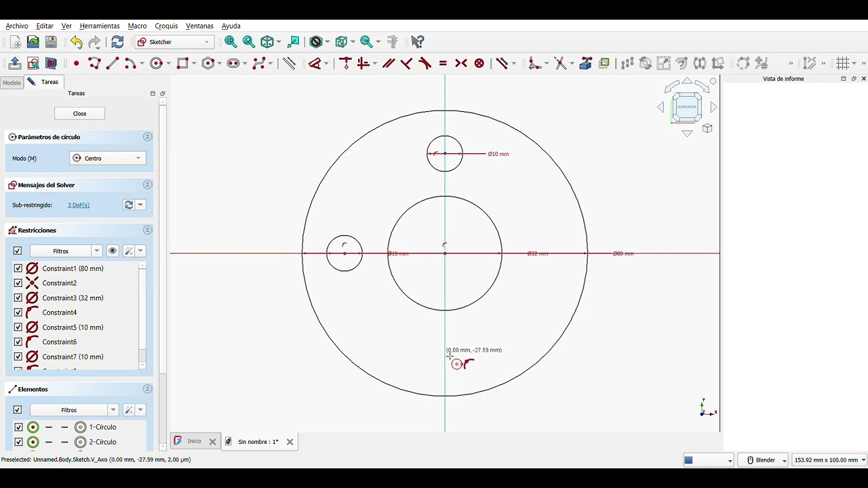The height and width of the screenshot is (488, 868).
Task: Open the Editar menu
Action: tap(45, 26)
